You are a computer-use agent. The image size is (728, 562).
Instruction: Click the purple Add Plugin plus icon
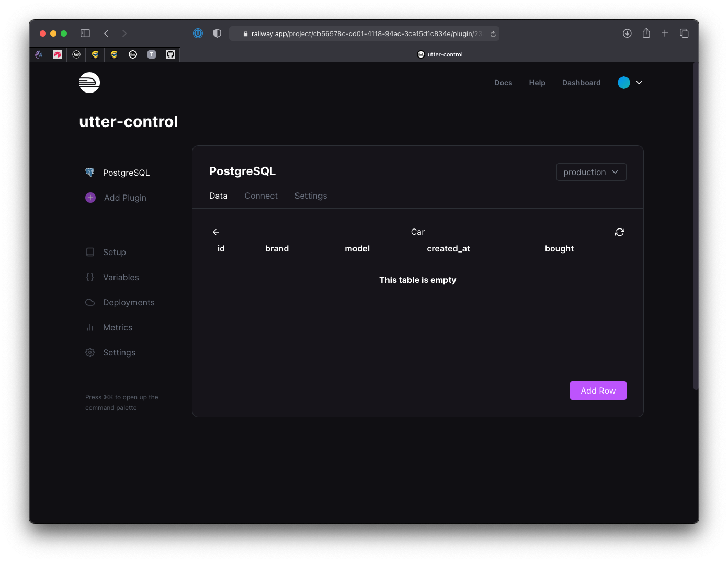pos(90,198)
